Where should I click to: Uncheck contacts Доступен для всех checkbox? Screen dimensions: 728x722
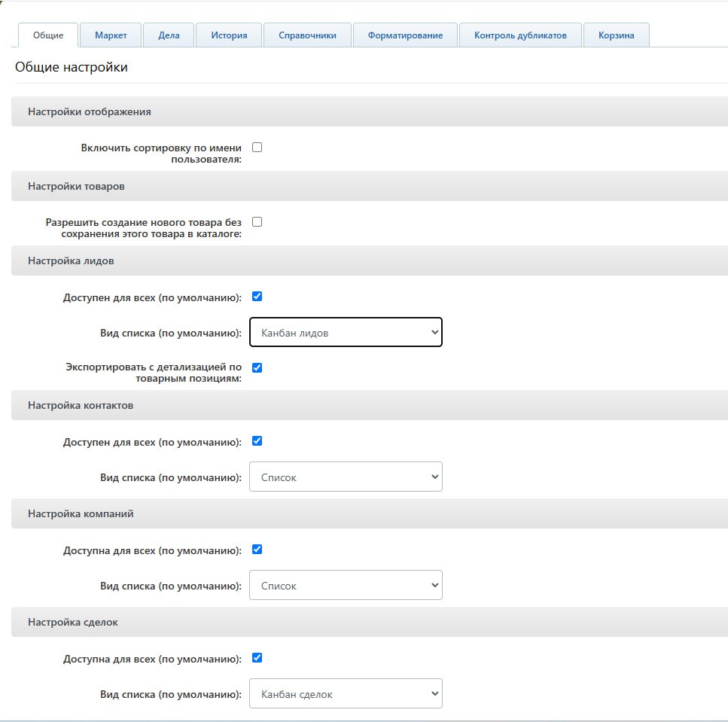tap(257, 441)
